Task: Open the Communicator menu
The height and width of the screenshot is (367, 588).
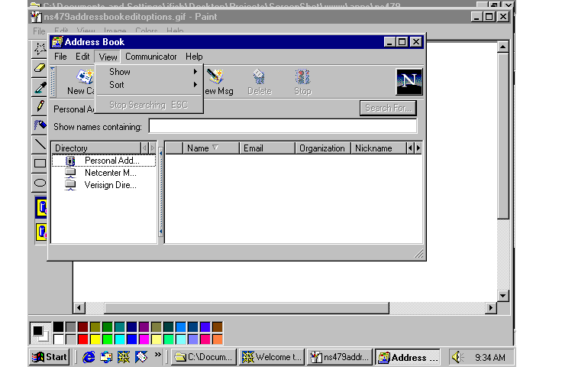Action: 150,57
